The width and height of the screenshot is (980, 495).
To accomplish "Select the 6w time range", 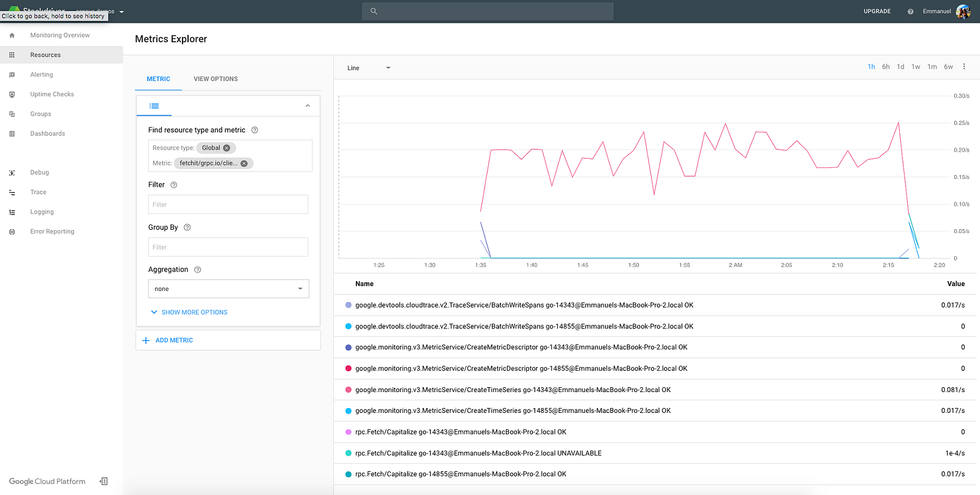I will 948,67.
